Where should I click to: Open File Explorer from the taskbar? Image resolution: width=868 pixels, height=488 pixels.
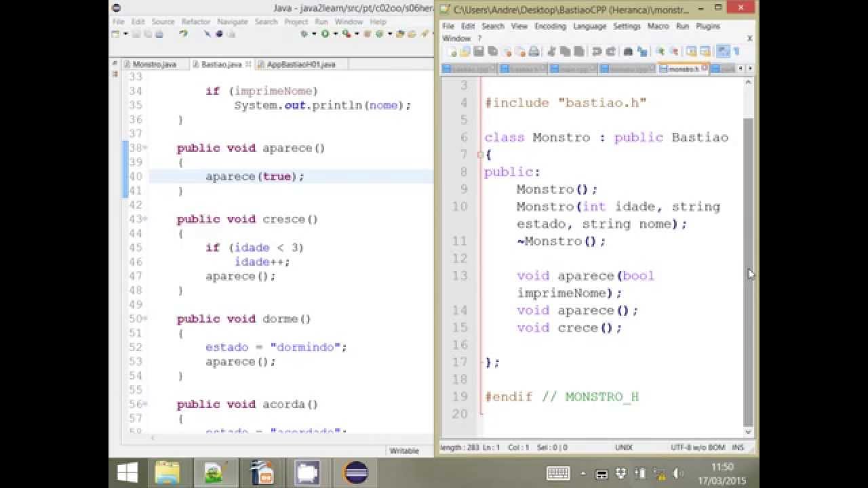click(167, 472)
